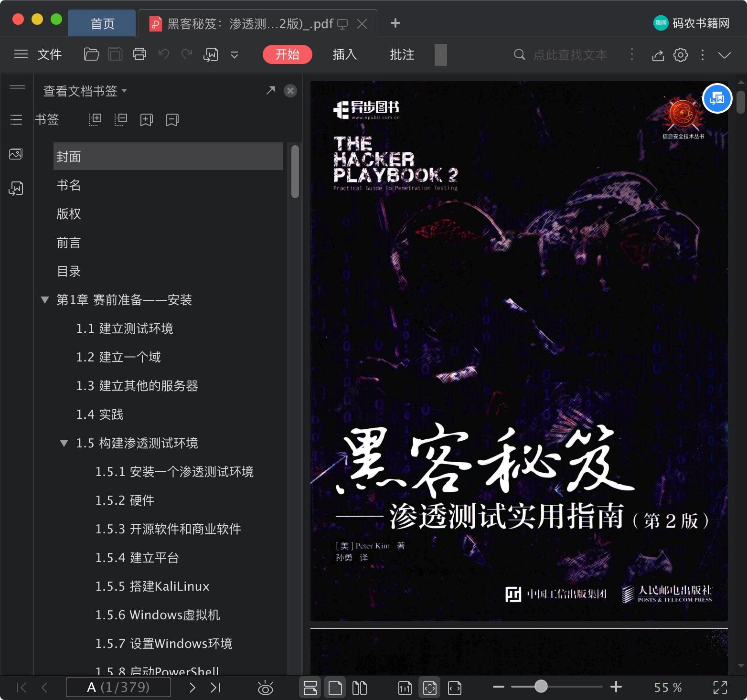
Task: Go to the next page
Action: [x=192, y=688]
